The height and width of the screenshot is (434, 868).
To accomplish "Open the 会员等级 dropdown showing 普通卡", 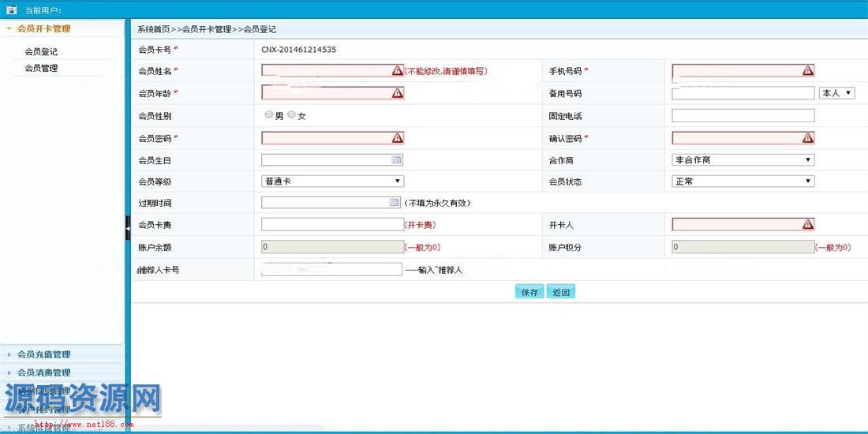I will [332, 181].
